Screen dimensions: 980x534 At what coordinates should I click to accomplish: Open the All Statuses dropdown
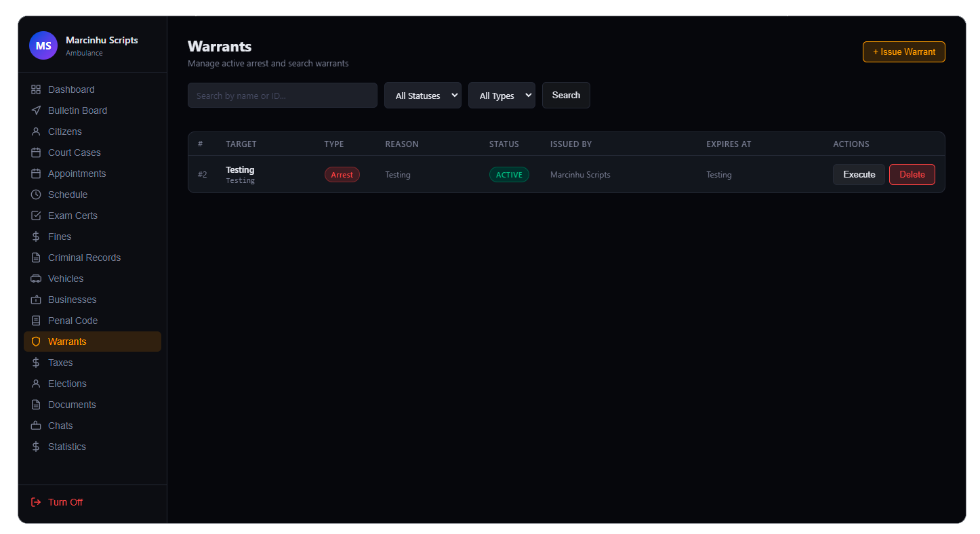click(423, 96)
